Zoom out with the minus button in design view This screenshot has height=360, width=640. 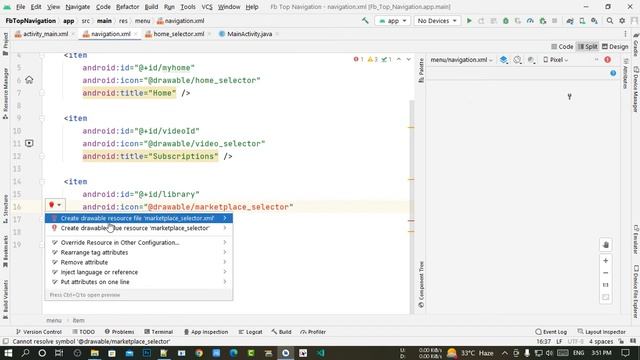point(606,273)
